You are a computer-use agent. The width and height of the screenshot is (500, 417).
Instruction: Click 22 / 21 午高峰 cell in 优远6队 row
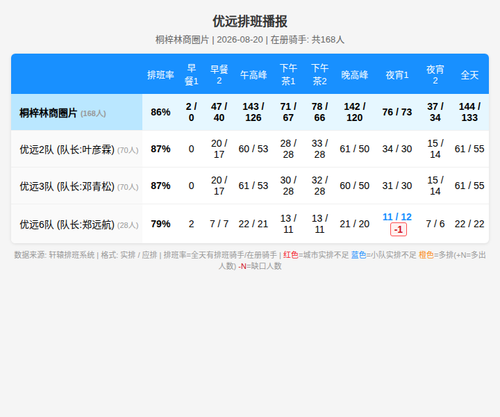[253, 224]
